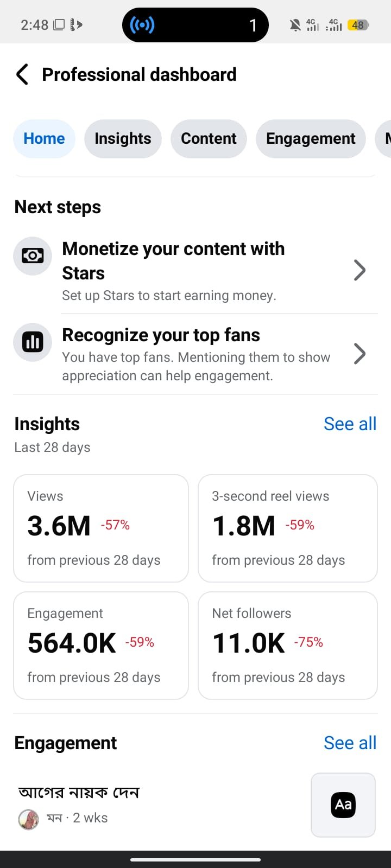Tap the bar chart top fans icon
This screenshot has width=391, height=868.
[x=33, y=342]
